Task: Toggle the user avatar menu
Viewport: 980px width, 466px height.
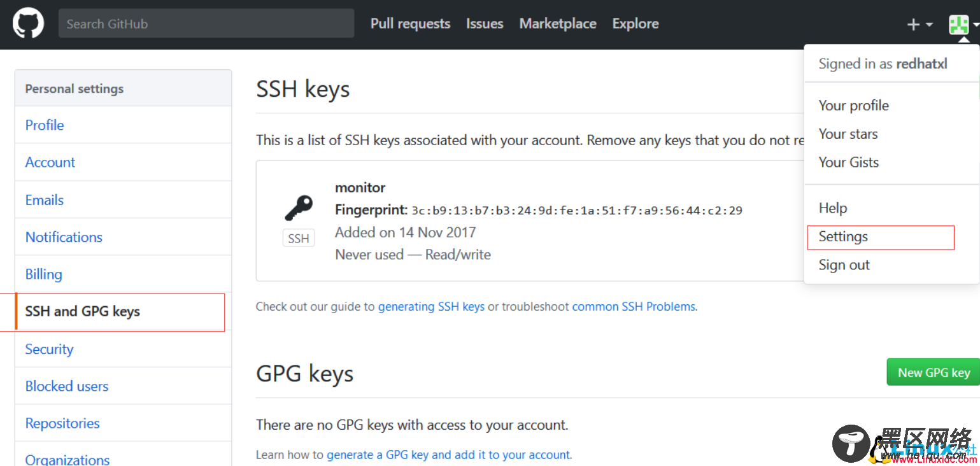Action: [963, 24]
